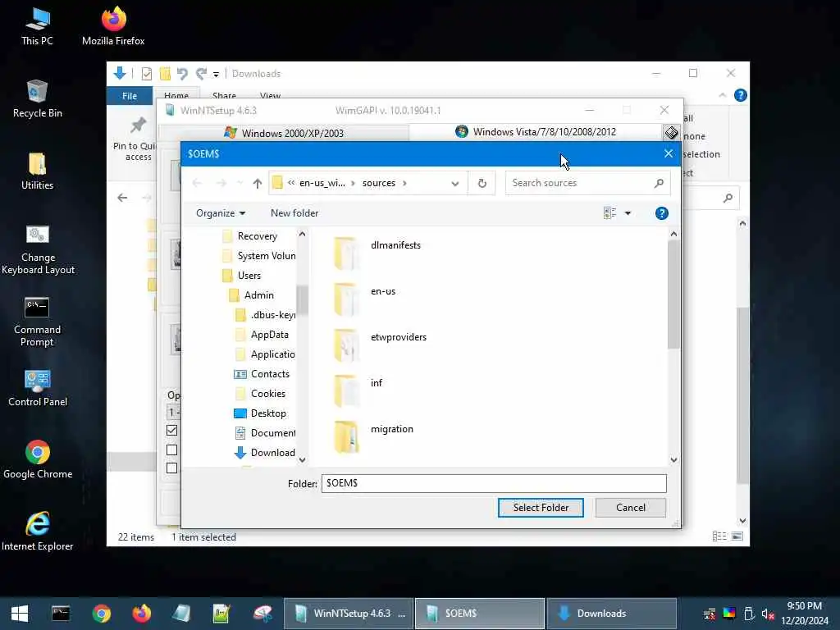Select the Windows Vista/7/8/10/2008/2012 tab
Viewport: 840px width, 630px height.
[x=536, y=132]
